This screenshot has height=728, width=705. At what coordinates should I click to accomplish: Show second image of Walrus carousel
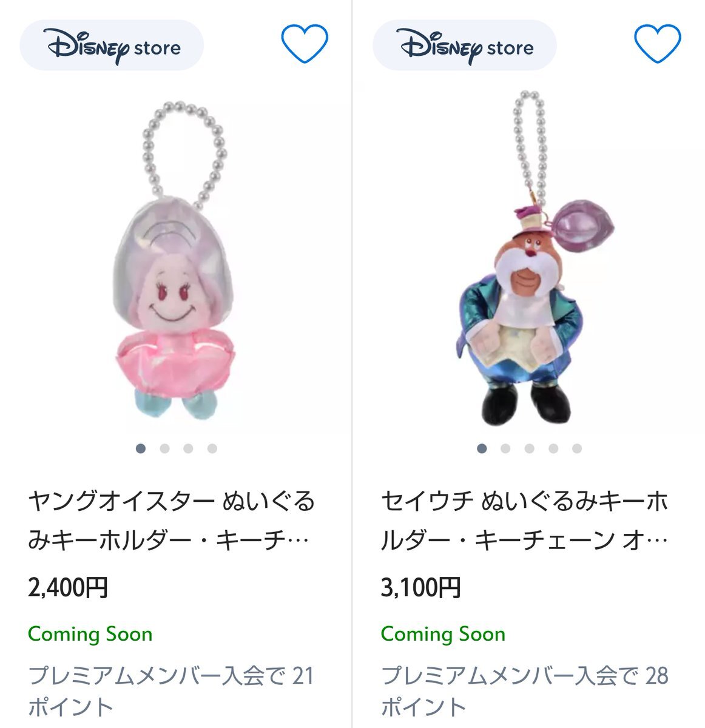505,449
